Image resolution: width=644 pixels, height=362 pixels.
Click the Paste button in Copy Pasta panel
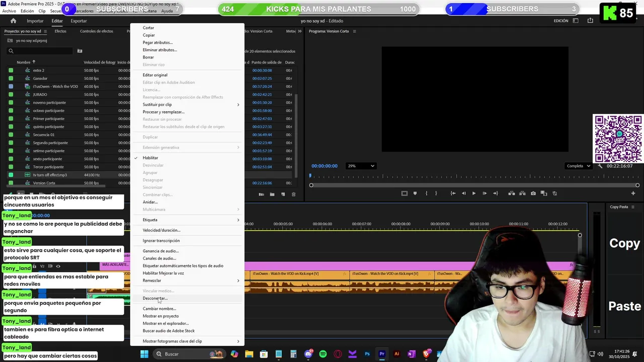click(624, 306)
